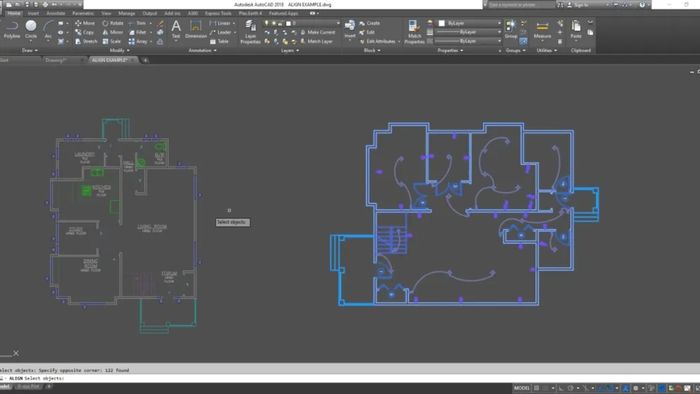Image resolution: width=700 pixels, height=394 pixels.
Task: Activate the Mirror command
Action: [112, 32]
